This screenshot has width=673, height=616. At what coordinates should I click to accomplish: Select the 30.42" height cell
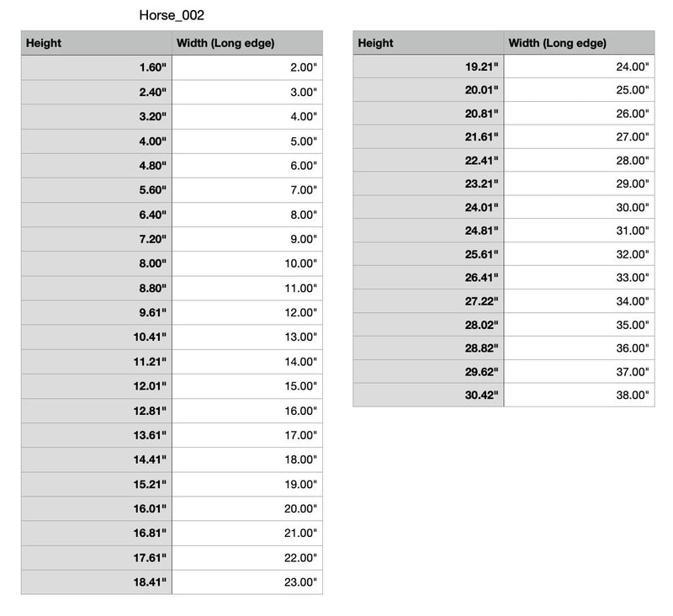[428, 395]
